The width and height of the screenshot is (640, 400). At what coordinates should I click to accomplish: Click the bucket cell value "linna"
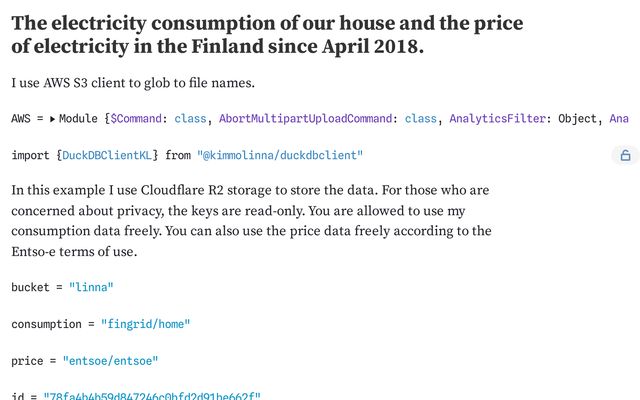pyautogui.click(x=91, y=287)
